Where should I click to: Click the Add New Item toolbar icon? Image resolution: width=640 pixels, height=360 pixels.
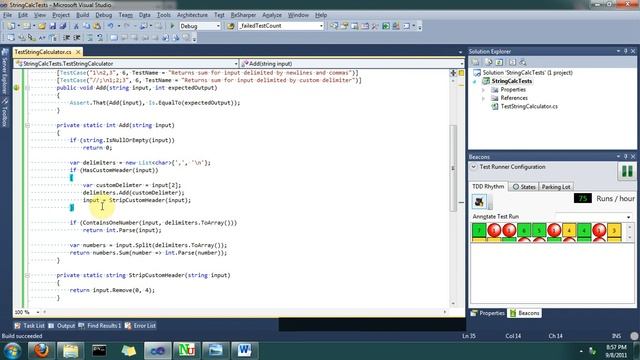tap(26, 26)
